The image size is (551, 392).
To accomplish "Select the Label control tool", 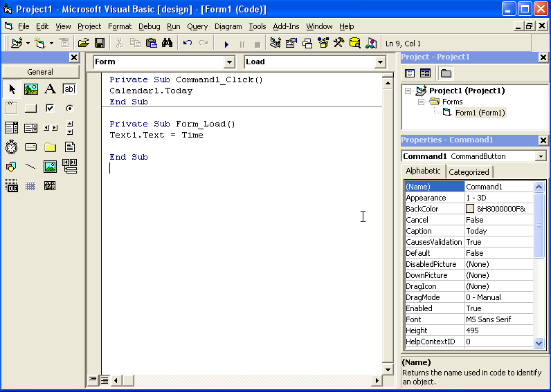I will [x=51, y=89].
